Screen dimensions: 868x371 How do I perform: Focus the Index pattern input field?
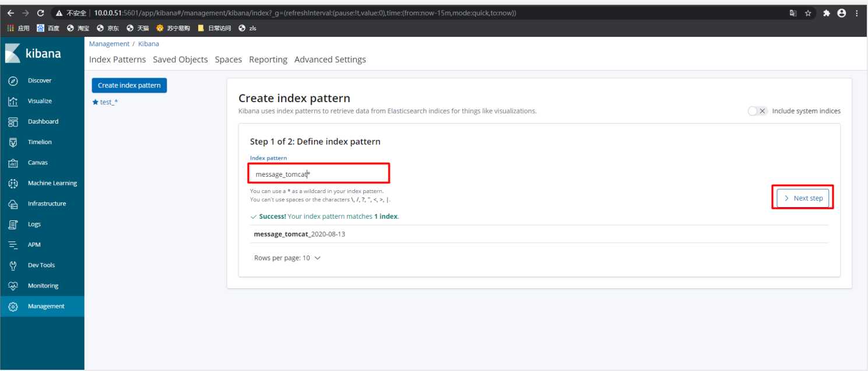coord(319,174)
